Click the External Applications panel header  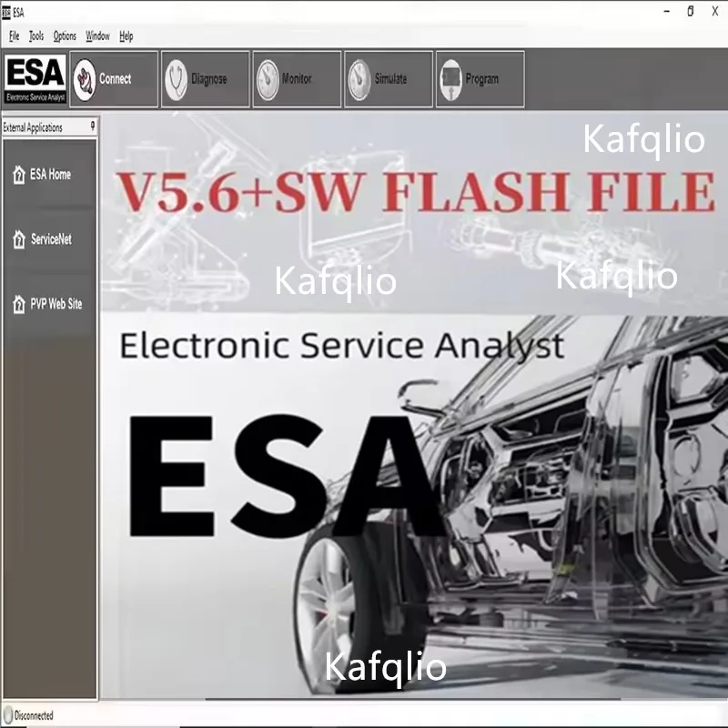tap(49, 126)
